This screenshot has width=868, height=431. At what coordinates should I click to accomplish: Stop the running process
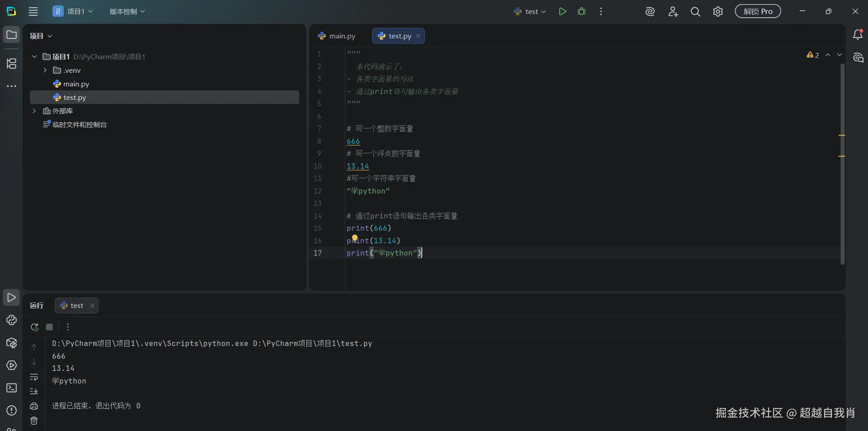[49, 327]
